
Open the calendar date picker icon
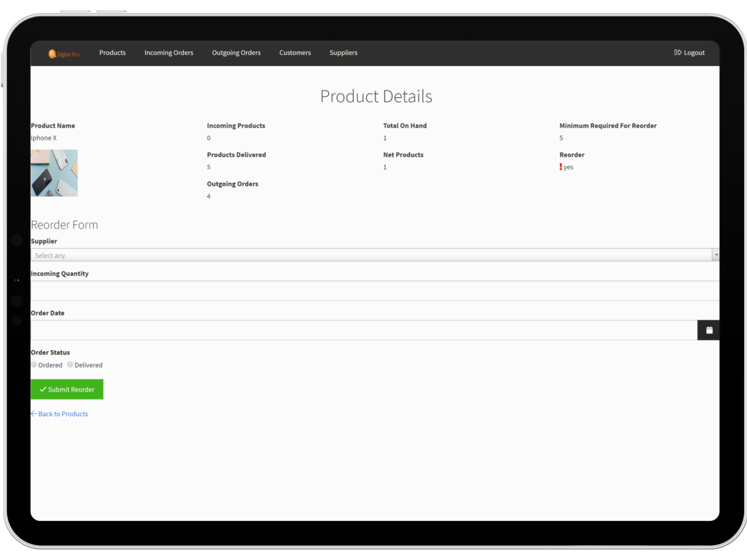(708, 330)
